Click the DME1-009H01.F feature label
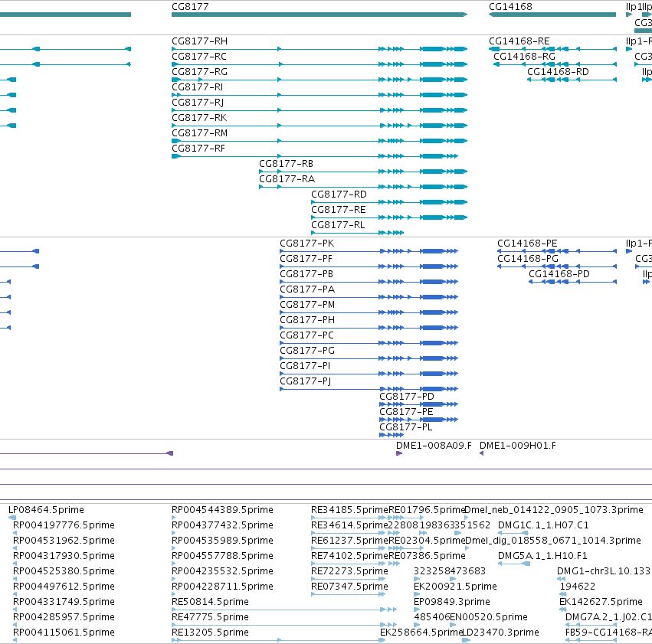The image size is (652, 644). pos(518,446)
